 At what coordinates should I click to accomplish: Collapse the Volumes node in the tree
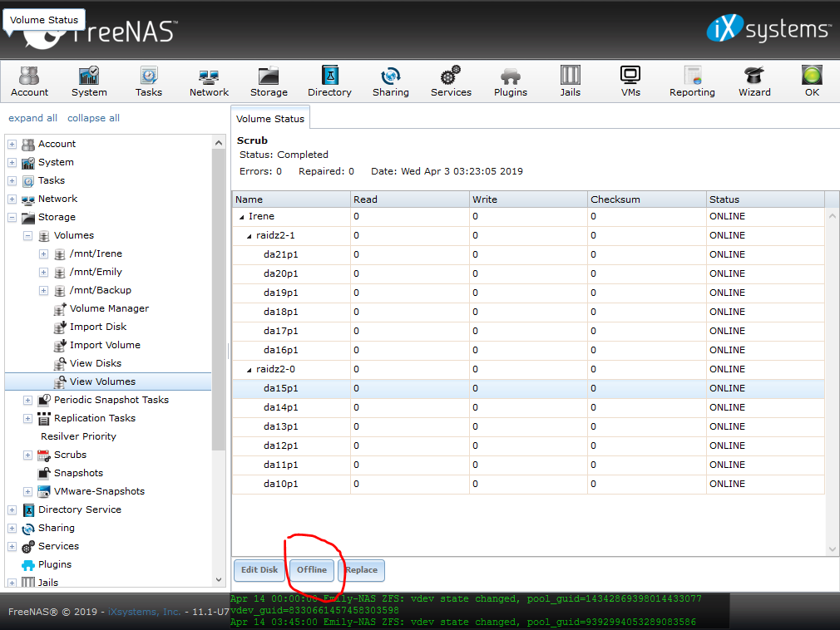[x=27, y=235]
